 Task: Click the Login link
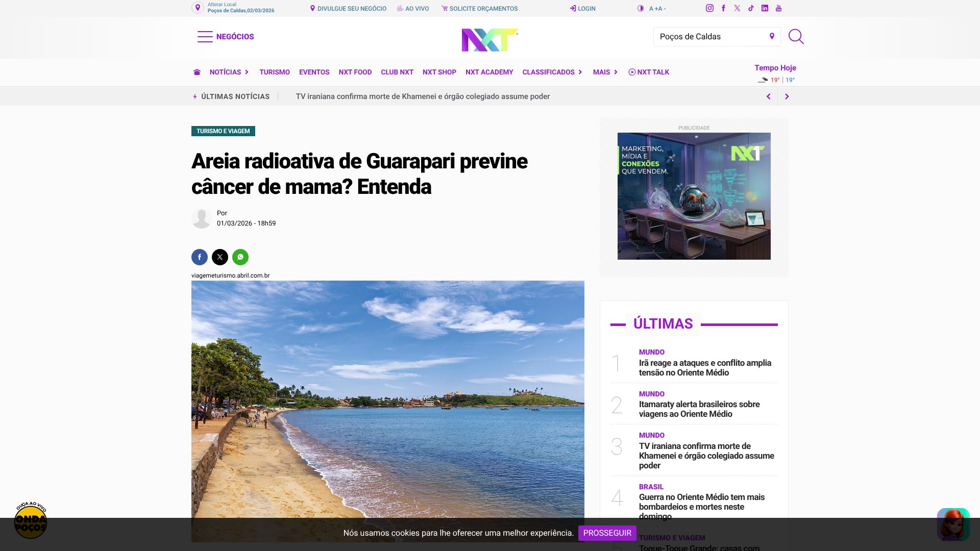pyautogui.click(x=582, y=9)
